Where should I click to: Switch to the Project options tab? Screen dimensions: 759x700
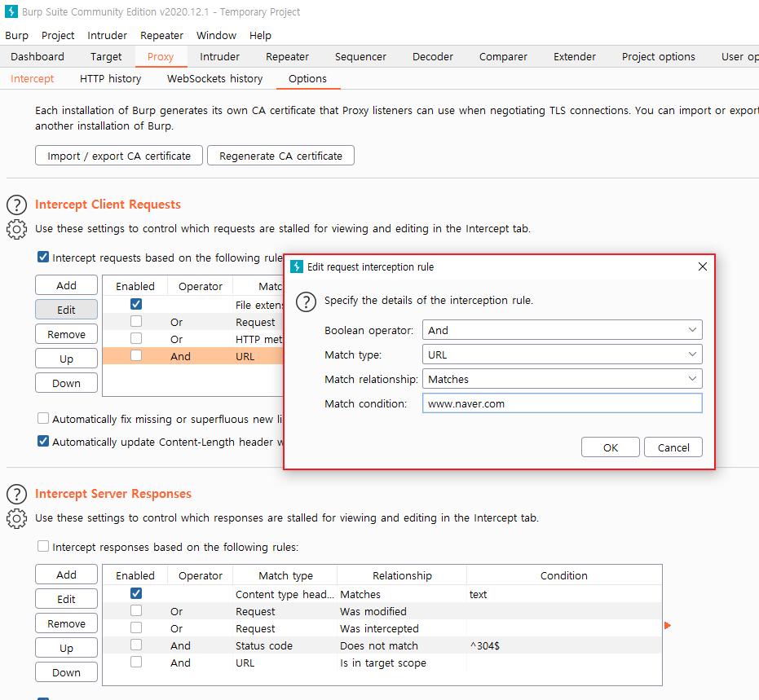(x=659, y=56)
